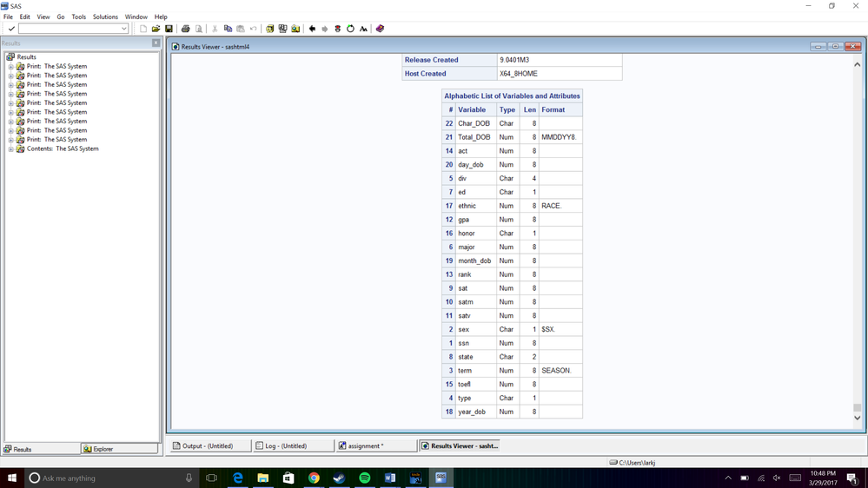Open the Tools menu
The image size is (868, 488).
click(78, 16)
